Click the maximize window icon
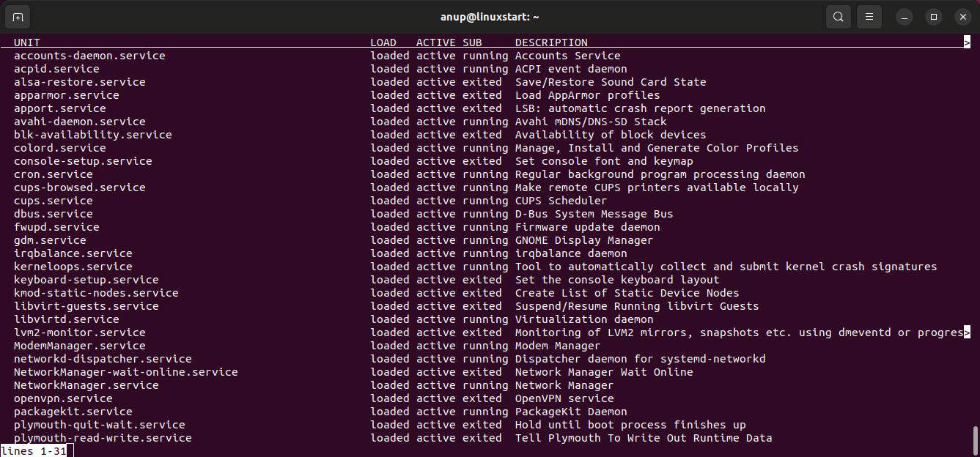This screenshot has width=980, height=457. (x=933, y=16)
